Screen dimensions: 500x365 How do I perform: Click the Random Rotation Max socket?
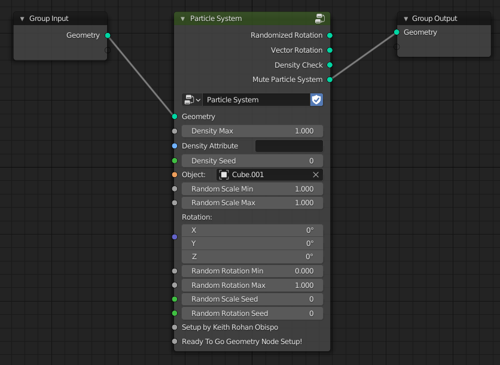(175, 285)
